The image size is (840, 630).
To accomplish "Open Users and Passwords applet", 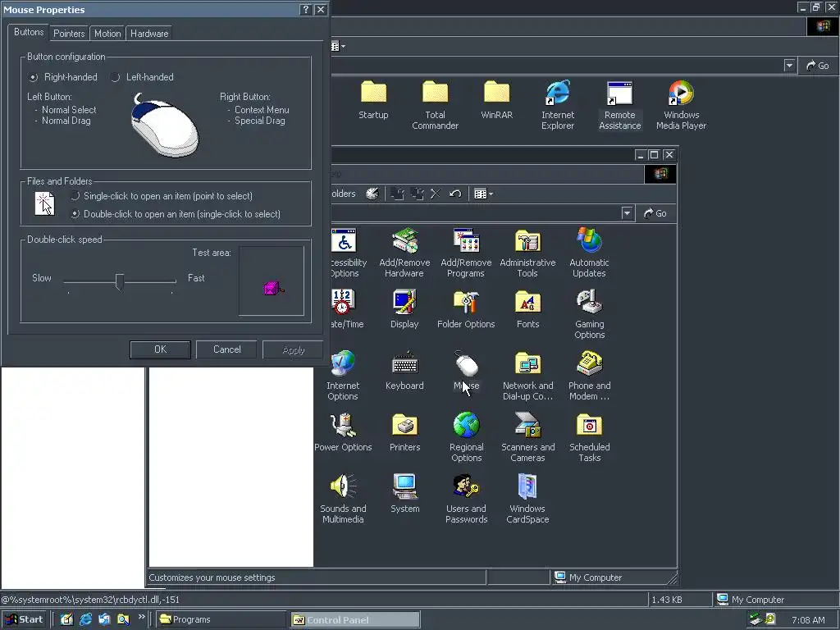I will pyautogui.click(x=466, y=499).
